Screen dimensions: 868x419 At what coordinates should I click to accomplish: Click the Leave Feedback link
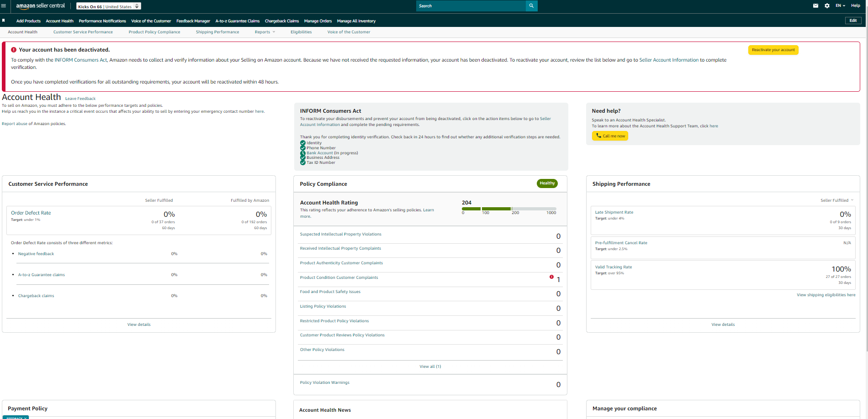80,99
